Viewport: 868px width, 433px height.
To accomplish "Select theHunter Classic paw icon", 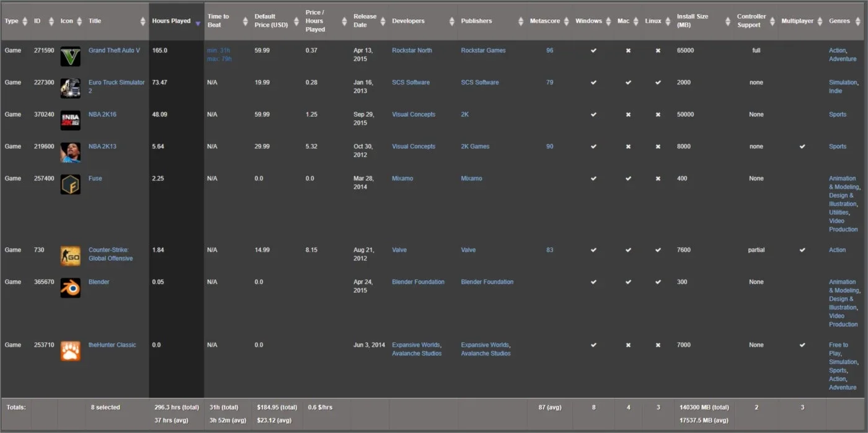I will pos(70,351).
